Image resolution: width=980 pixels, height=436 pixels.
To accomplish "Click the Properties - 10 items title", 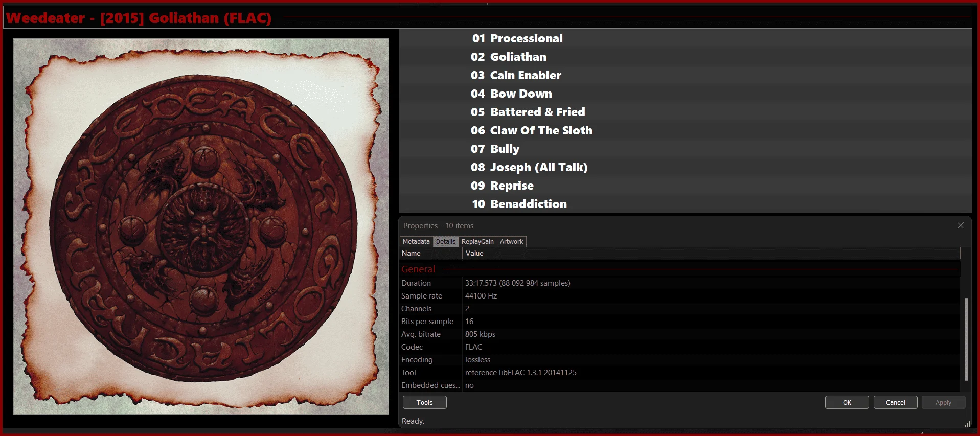I will 438,225.
